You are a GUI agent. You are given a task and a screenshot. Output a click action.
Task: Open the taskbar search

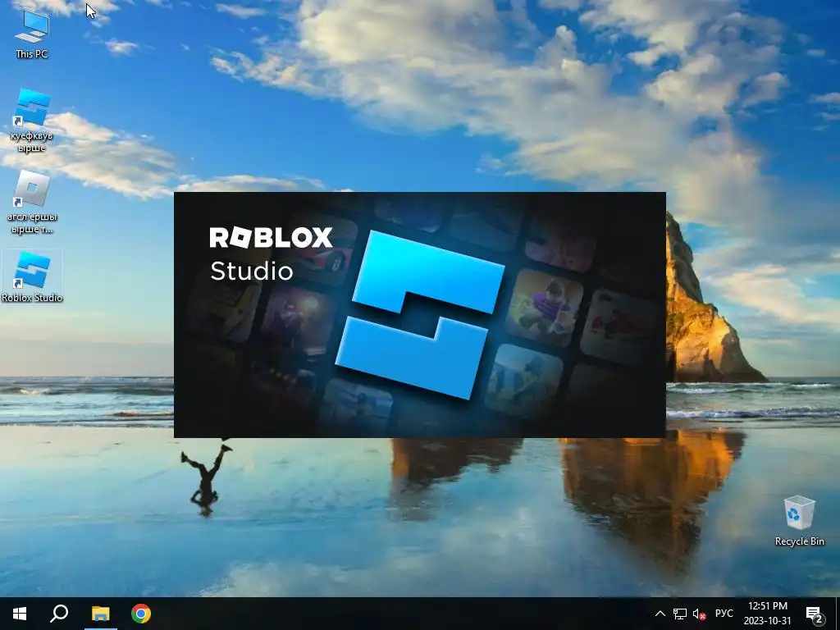click(59, 614)
